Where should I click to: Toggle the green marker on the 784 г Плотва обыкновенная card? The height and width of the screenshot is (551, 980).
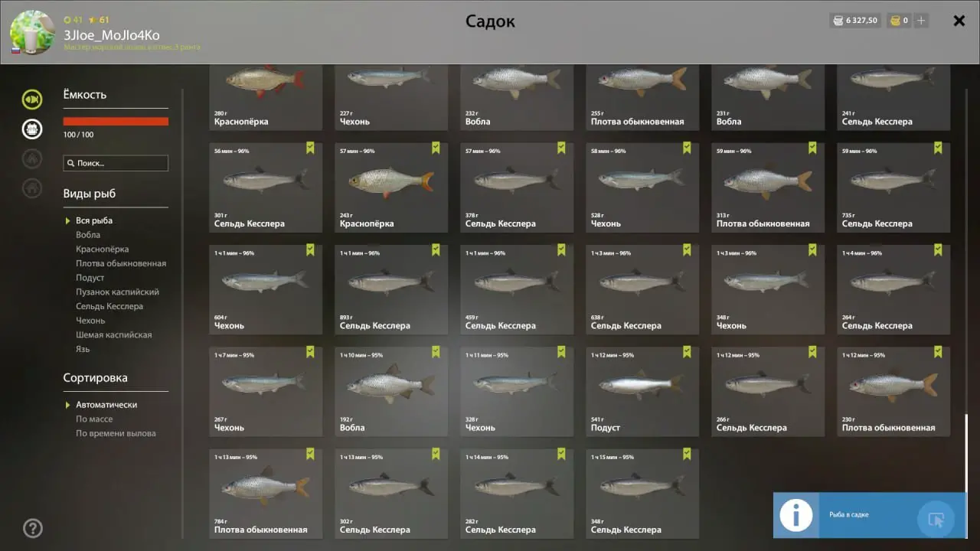coord(310,454)
